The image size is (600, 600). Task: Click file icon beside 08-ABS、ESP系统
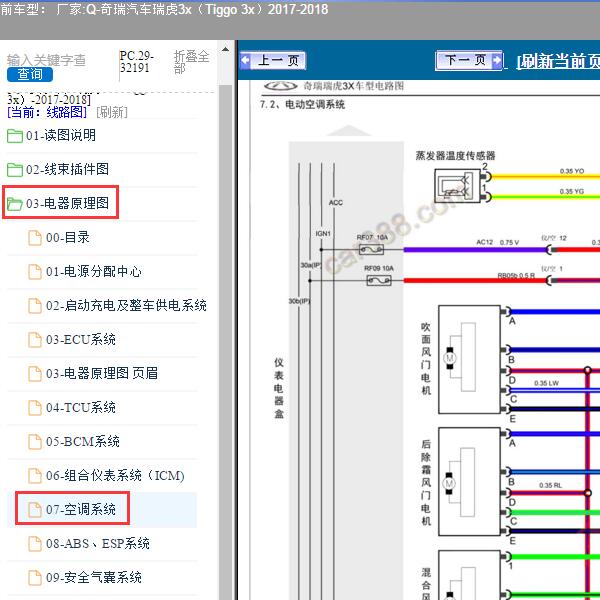(35, 544)
